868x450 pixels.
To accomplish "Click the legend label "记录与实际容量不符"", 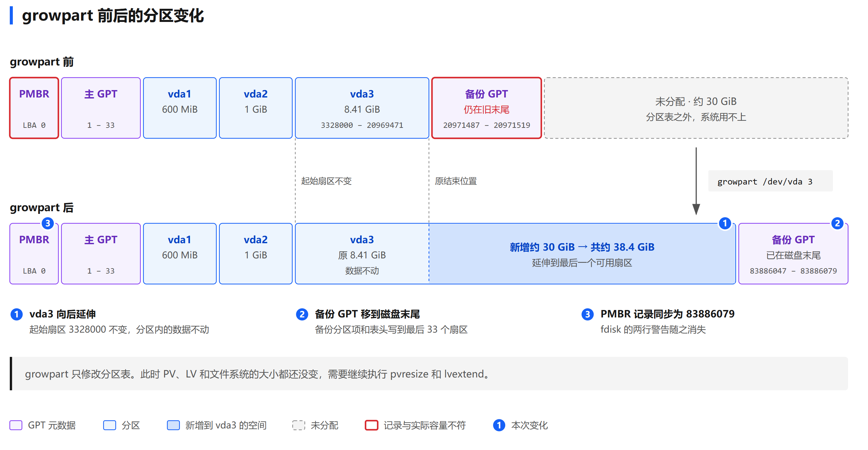I will [425, 425].
